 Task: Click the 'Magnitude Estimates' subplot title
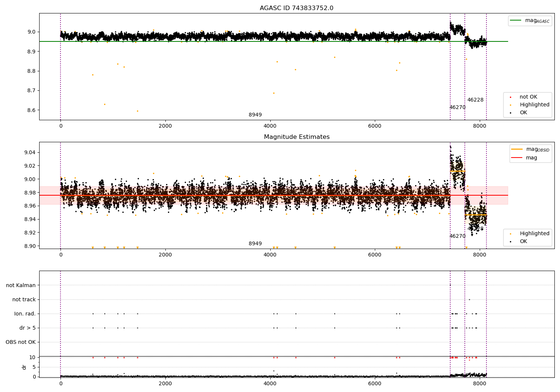296,137
